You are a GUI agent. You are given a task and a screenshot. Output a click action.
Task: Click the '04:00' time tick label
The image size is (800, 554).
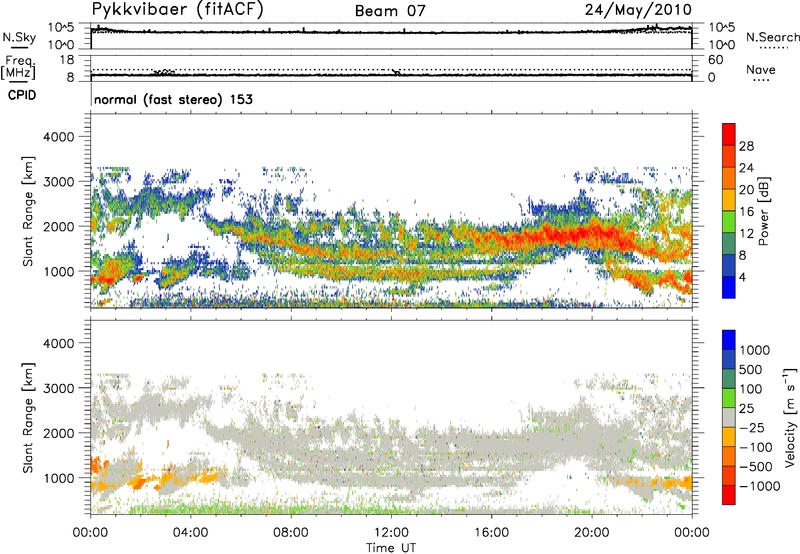pyautogui.click(x=190, y=533)
